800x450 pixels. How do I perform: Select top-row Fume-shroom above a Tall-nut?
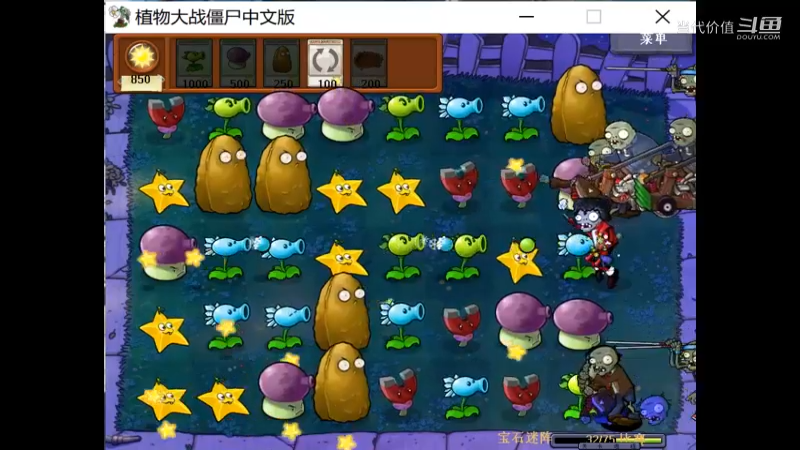tap(285, 115)
